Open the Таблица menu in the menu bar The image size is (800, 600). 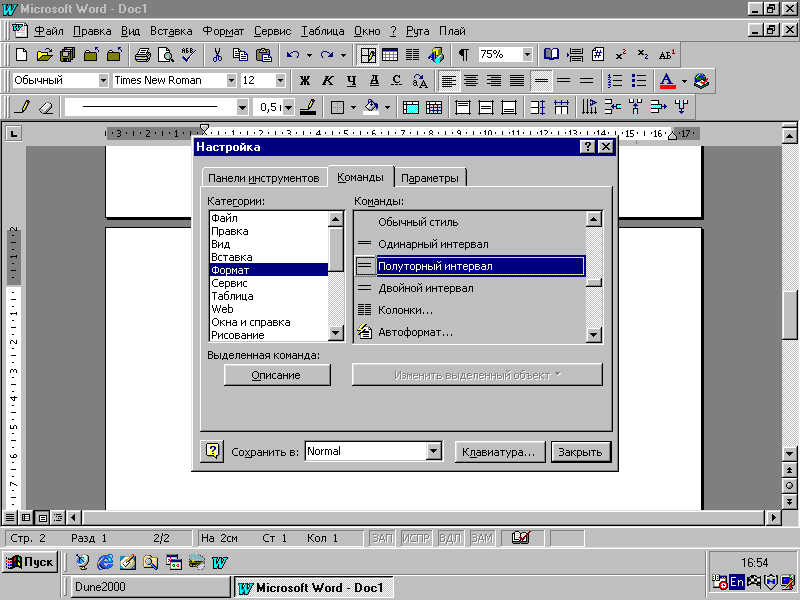324,31
